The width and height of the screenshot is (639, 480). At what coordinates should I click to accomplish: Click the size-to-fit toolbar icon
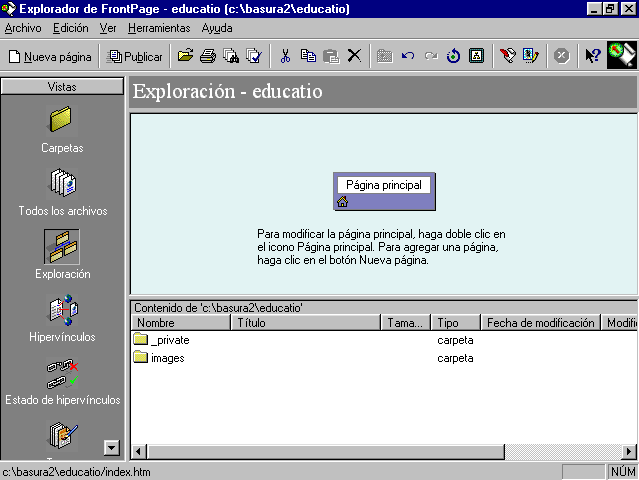(x=476, y=56)
